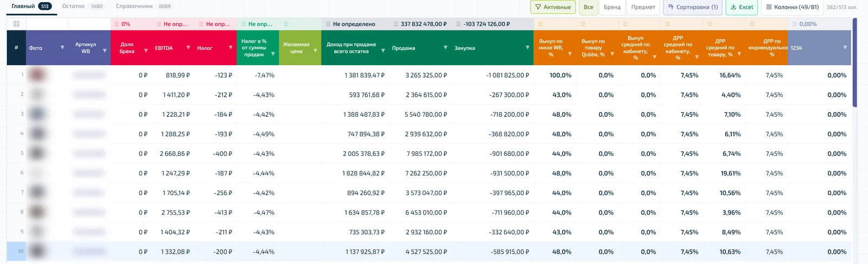
Task: Switch to Справочники tab
Action: pos(144,7)
